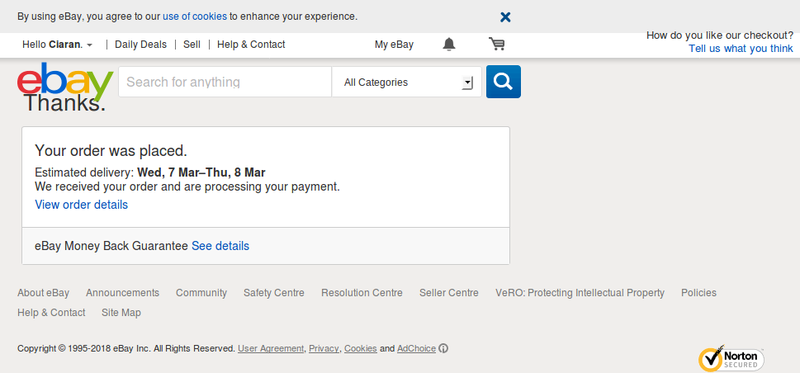This screenshot has width=800, height=373.
Task: Open Tell us what you think
Action: [741, 48]
